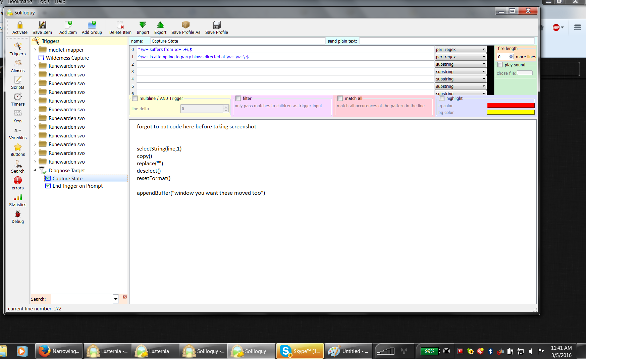This screenshot has width=644, height=362.
Task: Select the Triggers root tree item
Action: click(x=51, y=41)
